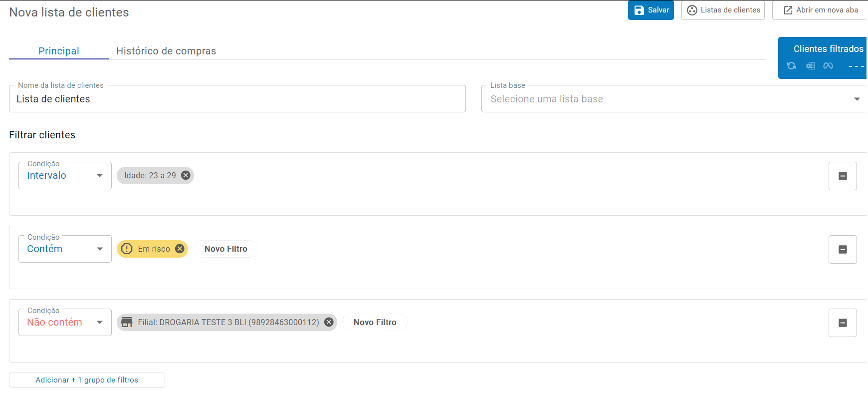Remove the Contém filter group with minus button
868x395 pixels.
tap(843, 249)
